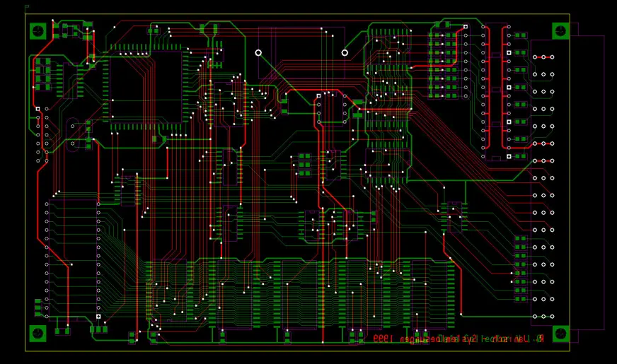Viewport: 617px width, 364px height.
Task: Click the bottom-left green mounting hole
Action: point(38,333)
